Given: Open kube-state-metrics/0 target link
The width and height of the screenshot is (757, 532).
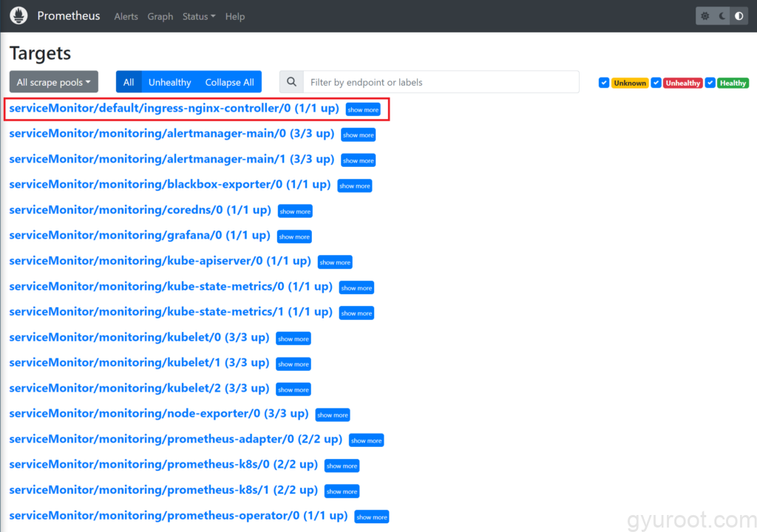Looking at the screenshot, I should (x=171, y=286).
